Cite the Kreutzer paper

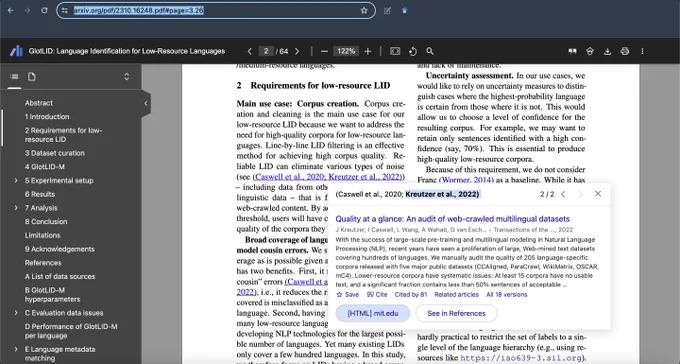point(377,295)
